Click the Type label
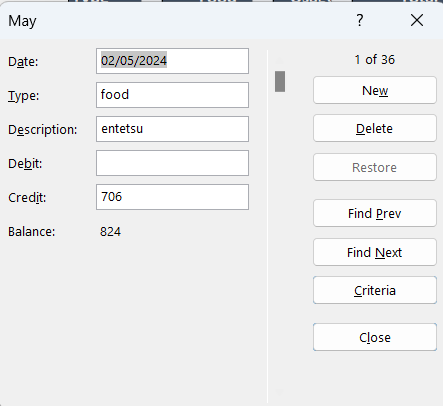 [x=24, y=96]
